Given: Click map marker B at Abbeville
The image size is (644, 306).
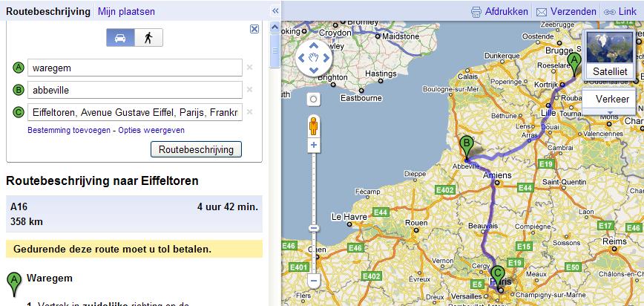Looking at the screenshot, I should tap(467, 147).
